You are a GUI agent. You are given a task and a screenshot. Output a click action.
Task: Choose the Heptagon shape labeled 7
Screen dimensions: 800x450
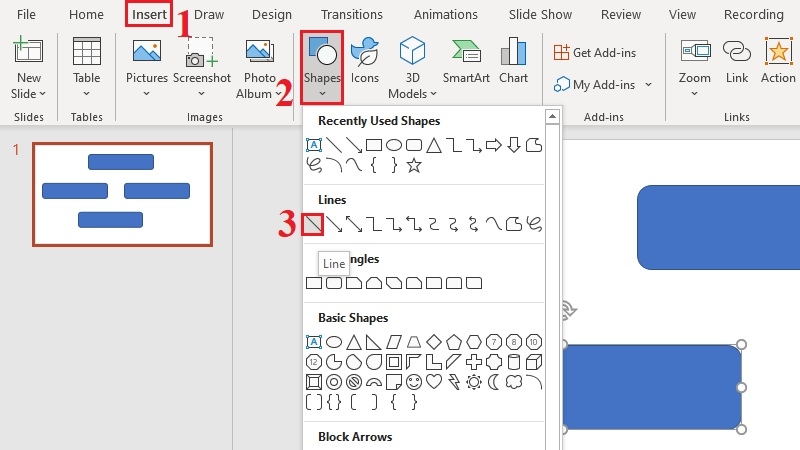pyautogui.click(x=493, y=342)
